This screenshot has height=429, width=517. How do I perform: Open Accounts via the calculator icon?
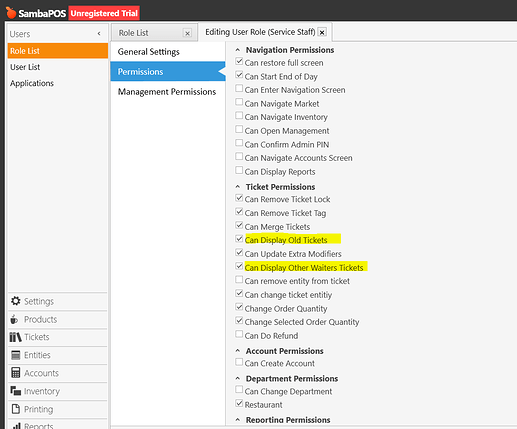click(16, 373)
